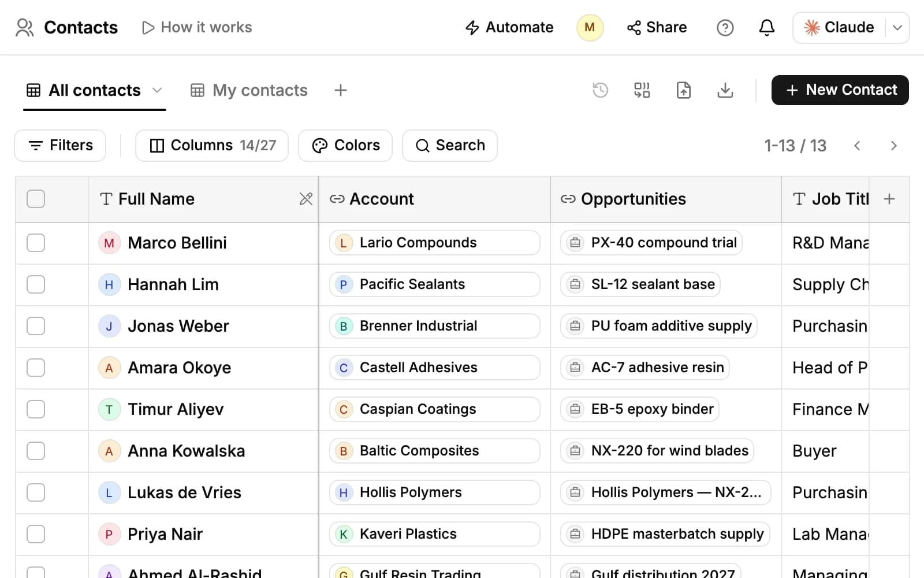Add a new column with plus icon

click(889, 199)
